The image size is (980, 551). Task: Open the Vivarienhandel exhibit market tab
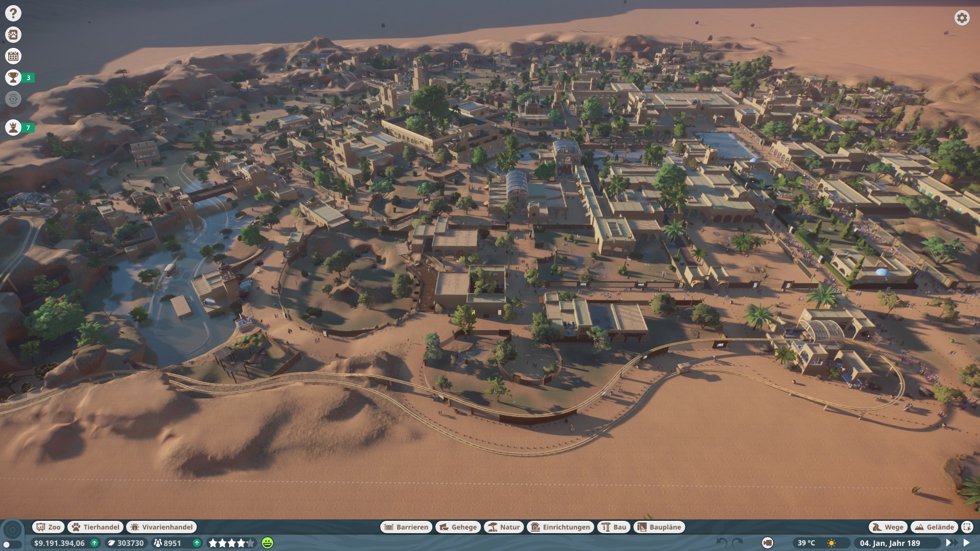pos(162,527)
